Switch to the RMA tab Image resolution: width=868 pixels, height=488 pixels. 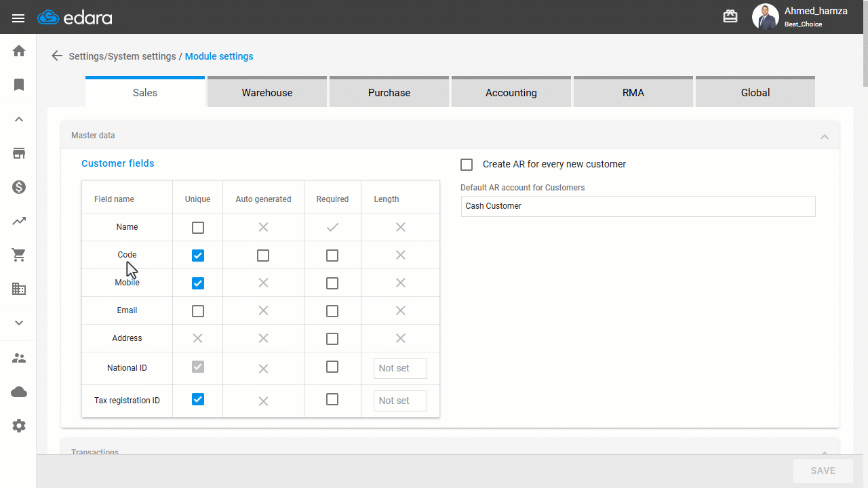point(633,92)
